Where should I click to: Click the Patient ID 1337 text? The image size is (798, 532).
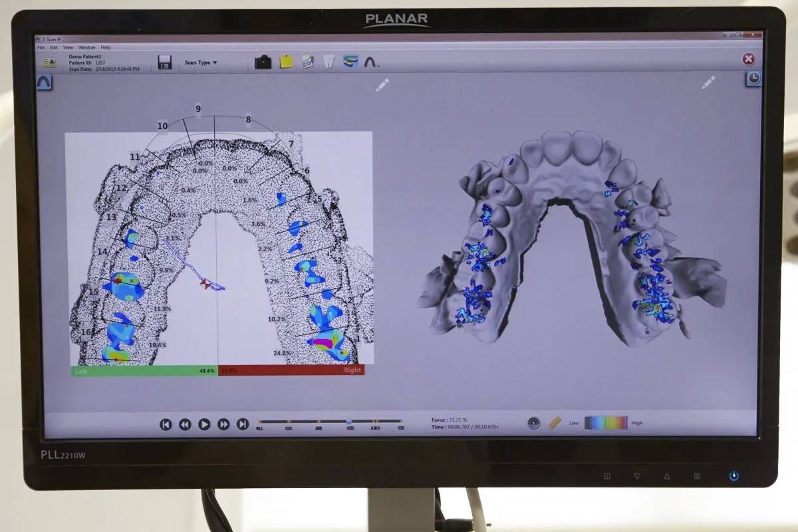86,63
